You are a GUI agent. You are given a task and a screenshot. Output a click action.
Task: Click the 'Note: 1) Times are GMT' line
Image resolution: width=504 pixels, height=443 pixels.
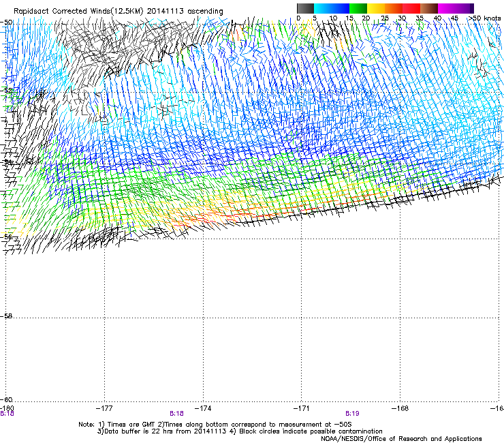[215, 425]
